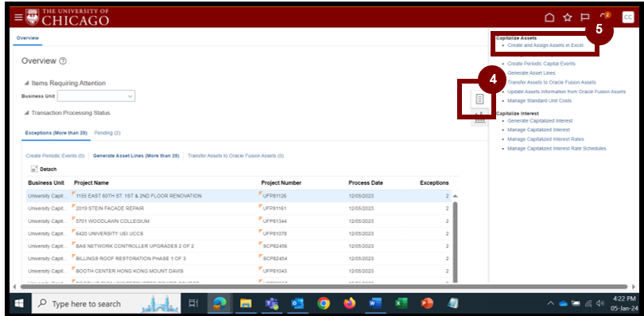The height and width of the screenshot is (316, 644).
Task: Open Microsoft Edge from taskbar
Action: coord(219,304)
